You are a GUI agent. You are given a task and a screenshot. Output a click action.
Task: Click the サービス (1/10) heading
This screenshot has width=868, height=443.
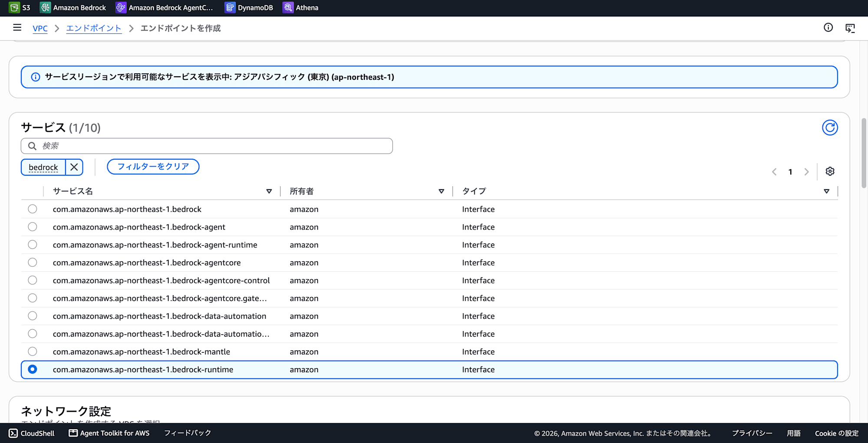(61, 128)
